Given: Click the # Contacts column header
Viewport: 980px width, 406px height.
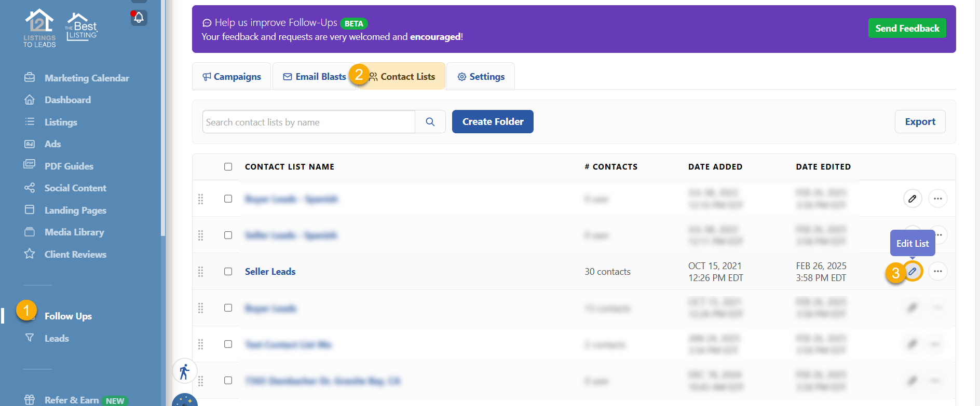Looking at the screenshot, I should click(611, 166).
